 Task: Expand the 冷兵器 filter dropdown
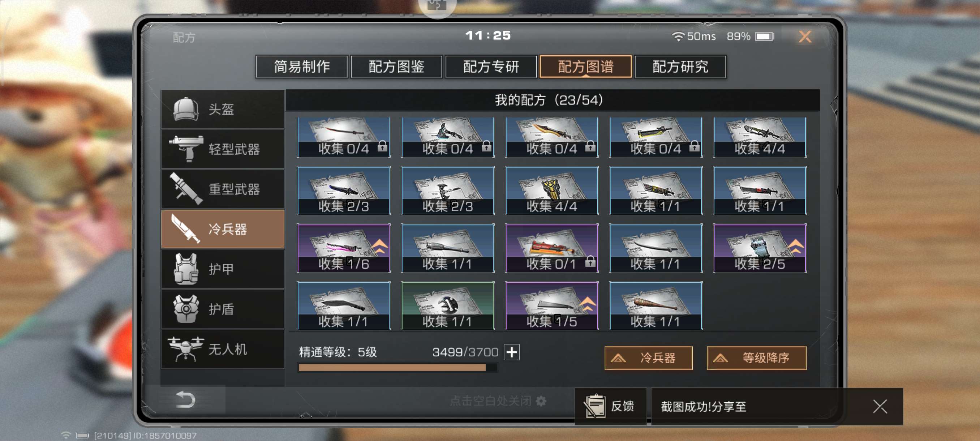click(x=648, y=357)
